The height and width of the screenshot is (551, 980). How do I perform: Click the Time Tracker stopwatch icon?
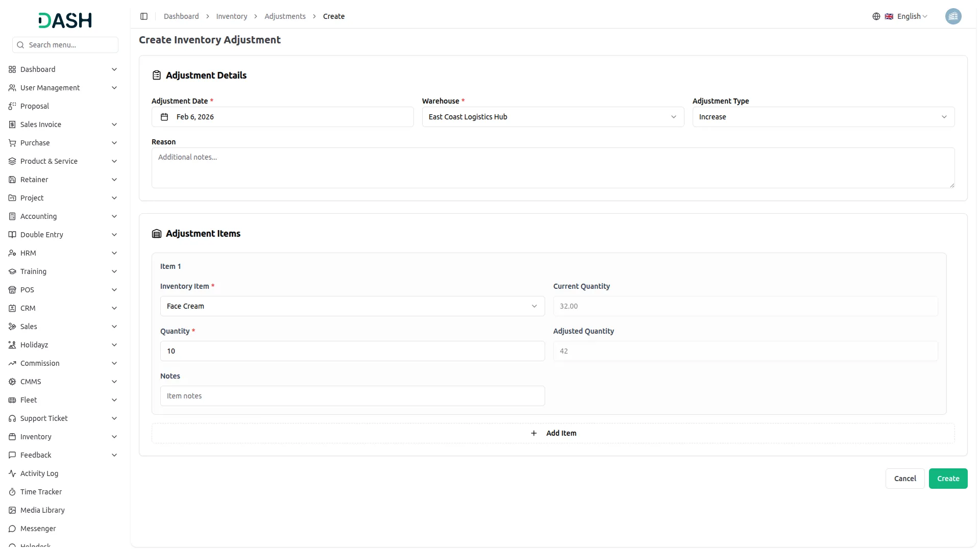12,492
